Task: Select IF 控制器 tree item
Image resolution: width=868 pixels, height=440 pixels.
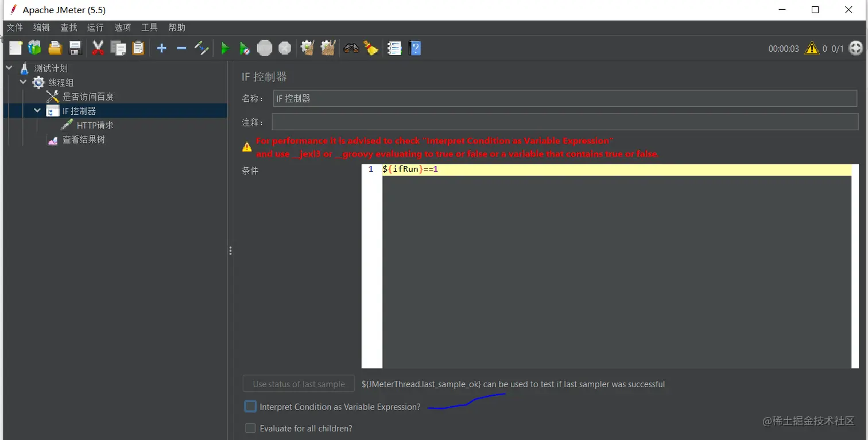Action: pos(79,111)
